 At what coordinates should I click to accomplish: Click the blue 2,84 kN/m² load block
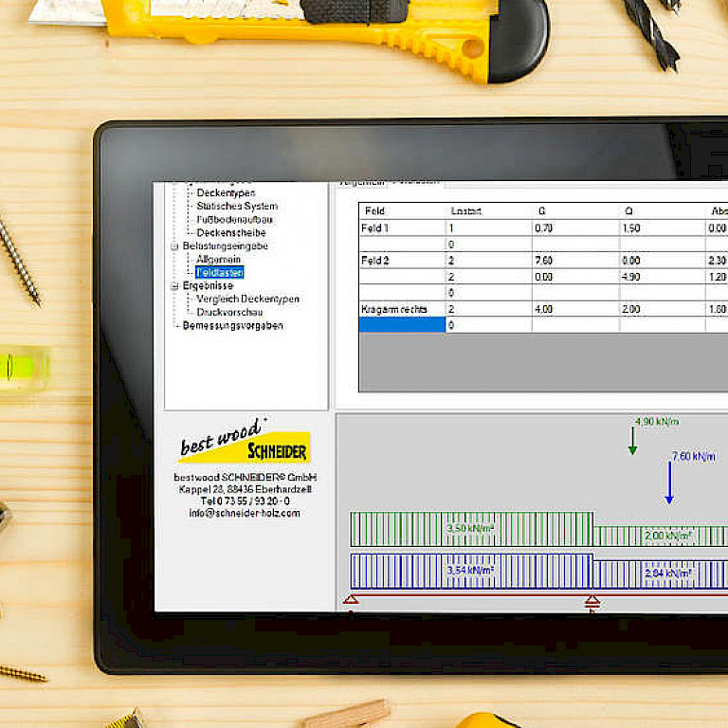coord(661,574)
